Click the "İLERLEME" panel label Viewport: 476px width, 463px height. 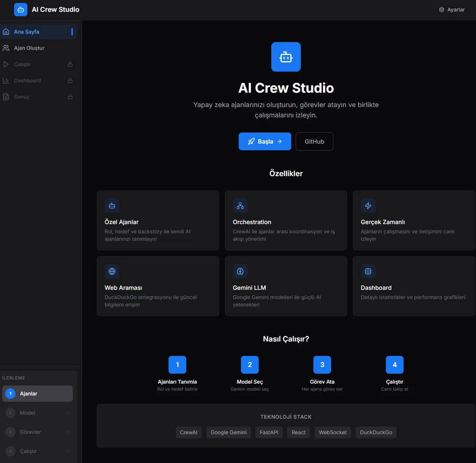[x=14, y=378]
